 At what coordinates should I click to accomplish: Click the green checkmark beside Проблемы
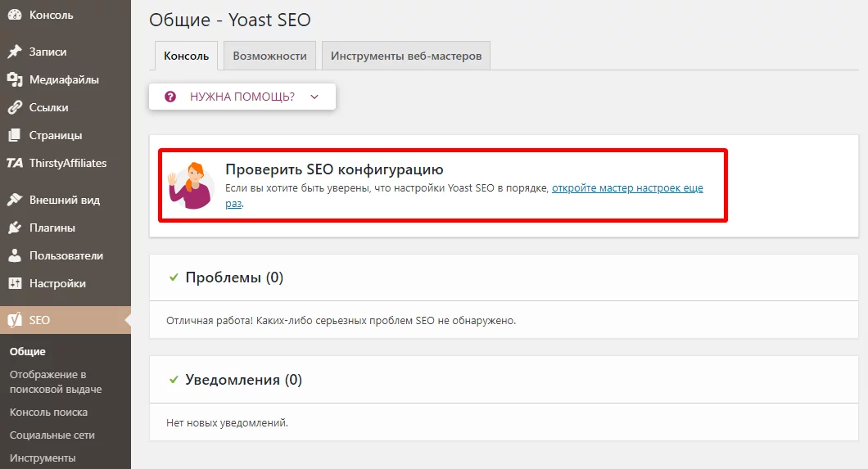click(174, 277)
